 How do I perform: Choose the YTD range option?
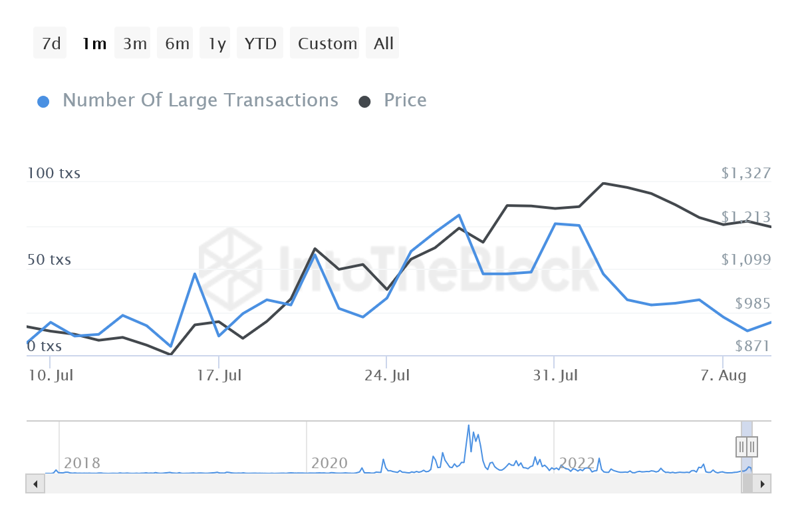[x=260, y=44]
